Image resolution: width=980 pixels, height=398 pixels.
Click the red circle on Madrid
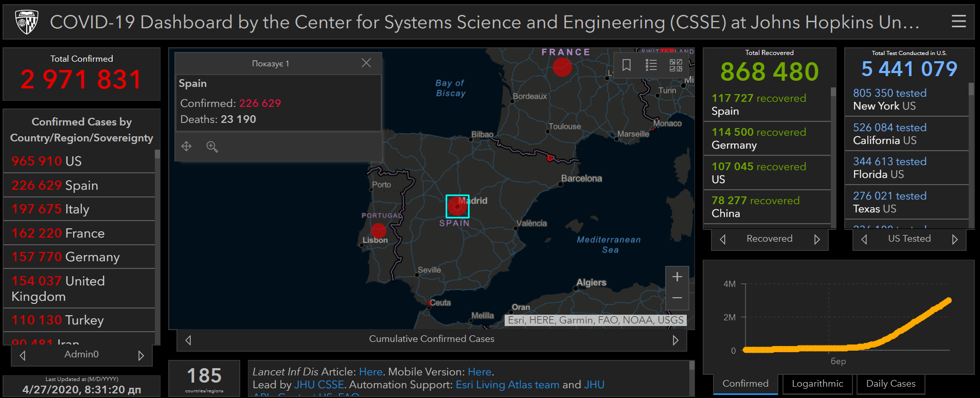(x=457, y=206)
